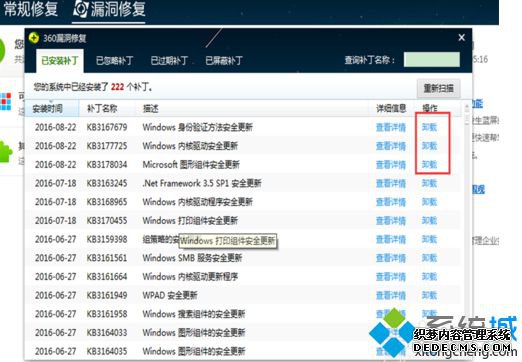The width and height of the screenshot is (522, 362).
Task: Uninstall patch KB3163245
Action: click(429, 183)
